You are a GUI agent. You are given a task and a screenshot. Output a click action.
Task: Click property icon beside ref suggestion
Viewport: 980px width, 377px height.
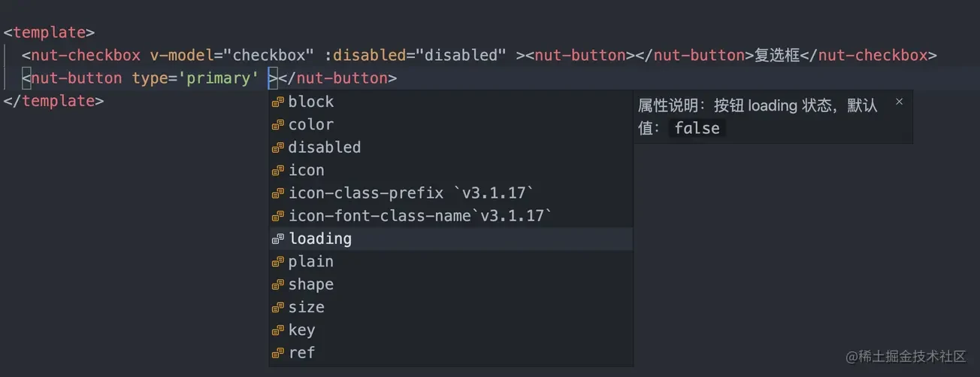(278, 353)
